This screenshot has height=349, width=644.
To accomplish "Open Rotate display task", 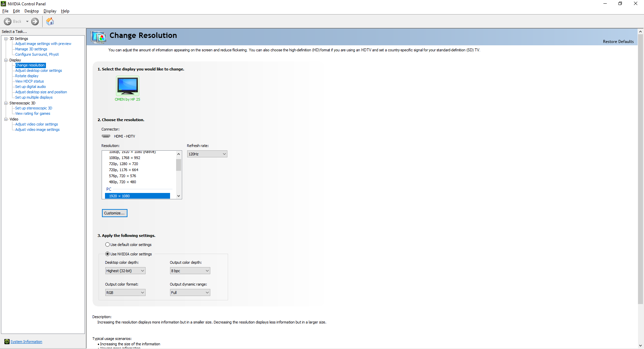I will click(x=27, y=76).
